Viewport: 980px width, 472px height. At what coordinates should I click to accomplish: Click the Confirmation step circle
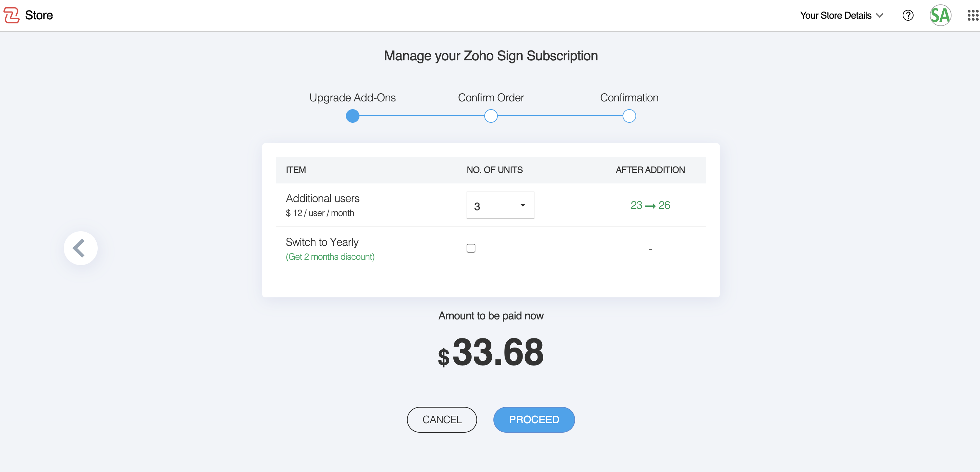[x=629, y=116]
